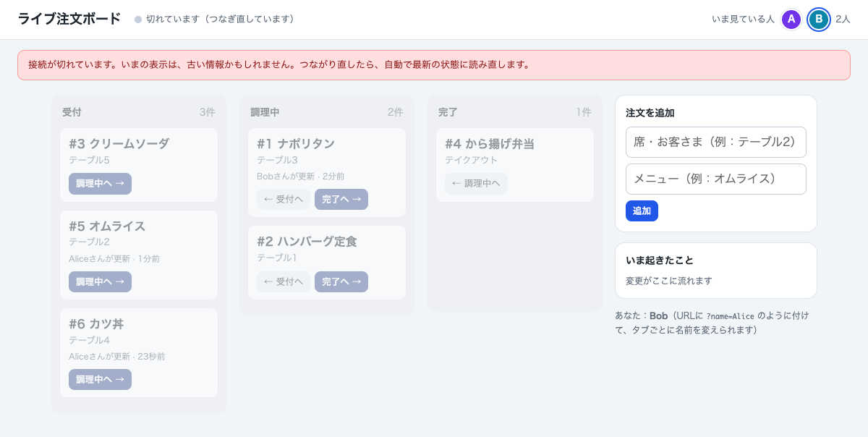Return #4 から揚げ弁当 to 調理中
This screenshot has width=868, height=437.
[476, 184]
